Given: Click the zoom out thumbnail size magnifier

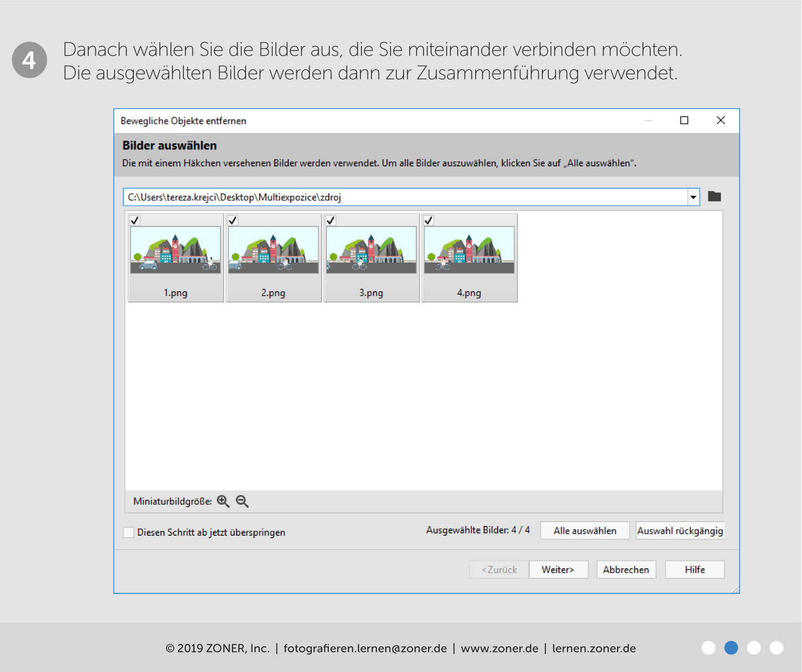Looking at the screenshot, I should (x=242, y=501).
